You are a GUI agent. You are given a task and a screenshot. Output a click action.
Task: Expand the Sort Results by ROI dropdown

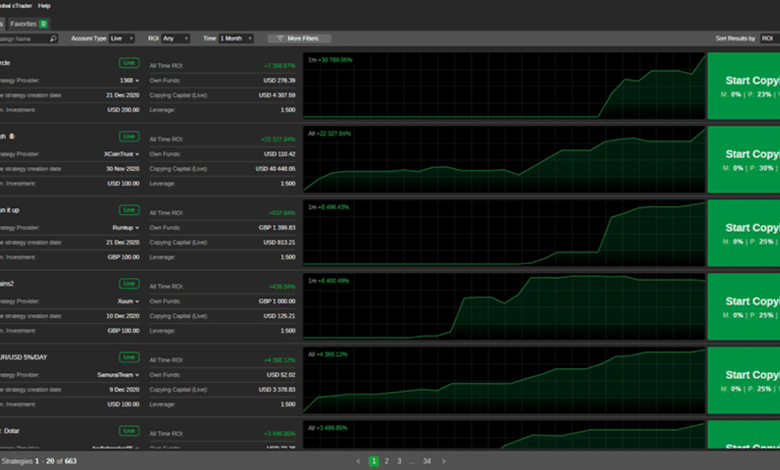point(768,38)
